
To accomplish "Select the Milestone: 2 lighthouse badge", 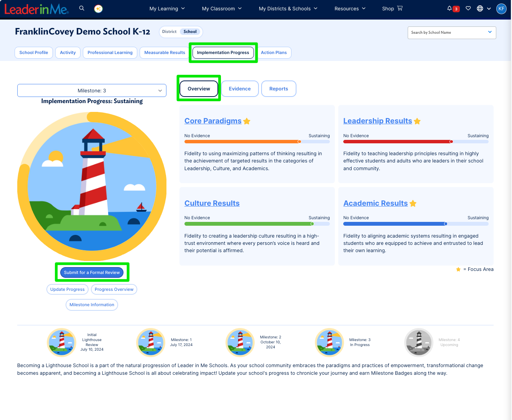I will pyautogui.click(x=240, y=342).
